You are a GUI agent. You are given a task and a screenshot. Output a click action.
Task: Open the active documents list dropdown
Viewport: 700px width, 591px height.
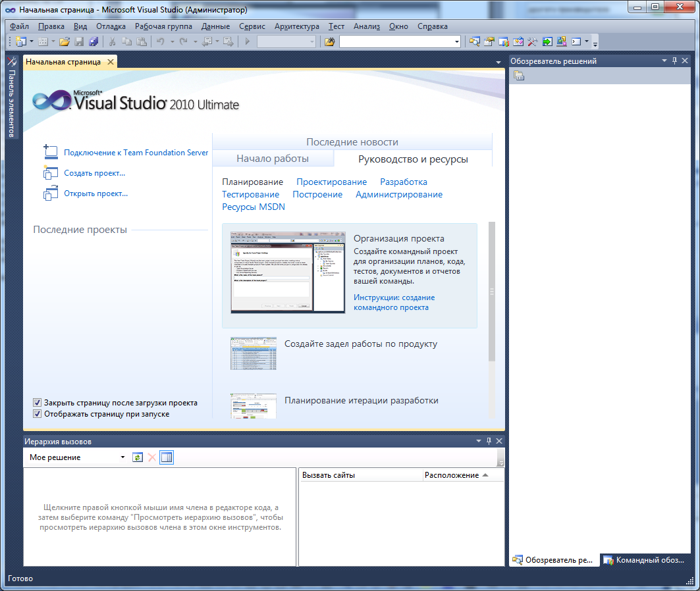pyautogui.click(x=498, y=62)
